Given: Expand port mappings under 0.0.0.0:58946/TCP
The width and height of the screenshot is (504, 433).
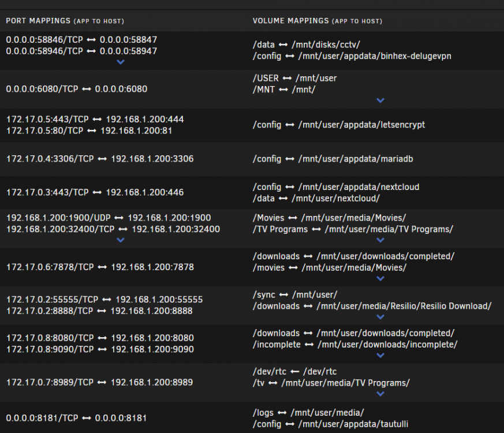Looking at the screenshot, I should pyautogui.click(x=121, y=62).
